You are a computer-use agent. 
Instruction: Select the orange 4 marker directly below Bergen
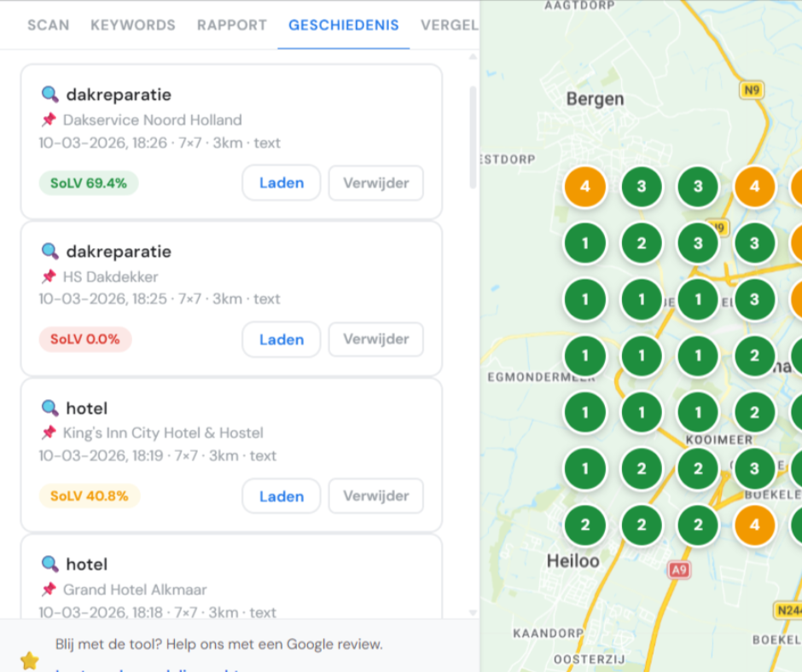585,187
